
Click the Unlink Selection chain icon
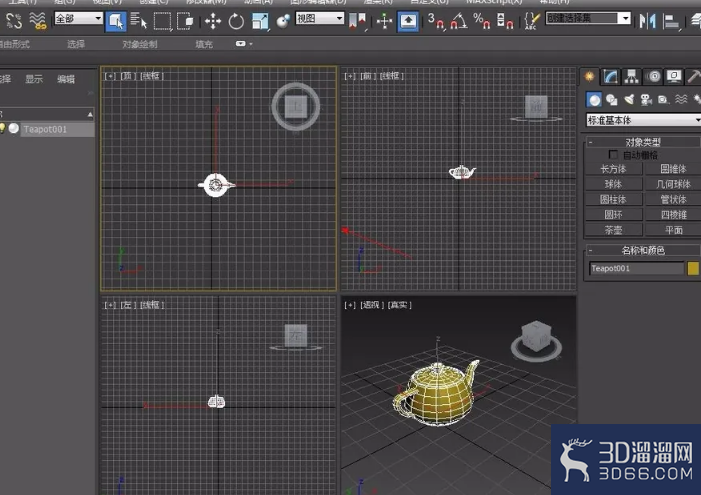pyautogui.click(x=14, y=21)
